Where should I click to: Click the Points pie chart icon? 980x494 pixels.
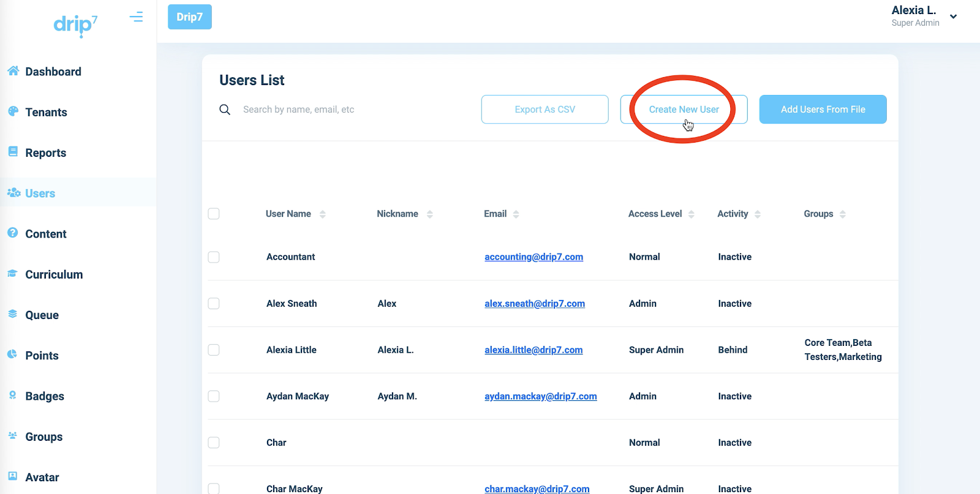point(12,354)
